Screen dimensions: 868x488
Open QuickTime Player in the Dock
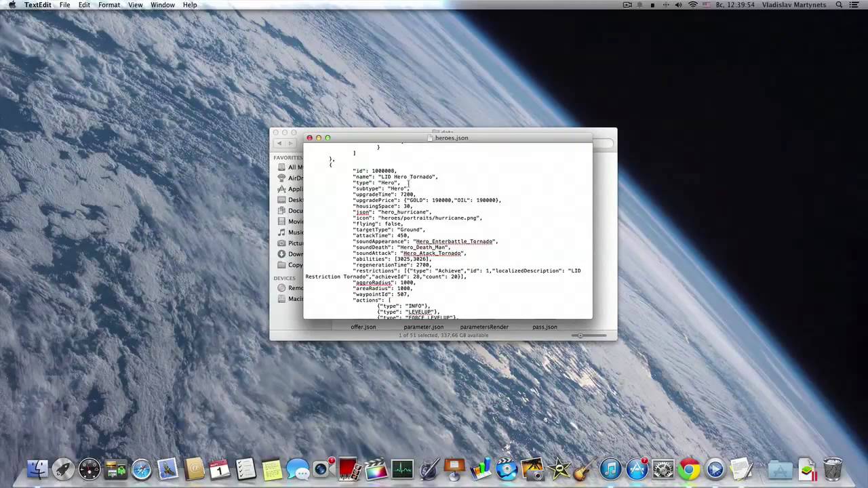pos(715,468)
